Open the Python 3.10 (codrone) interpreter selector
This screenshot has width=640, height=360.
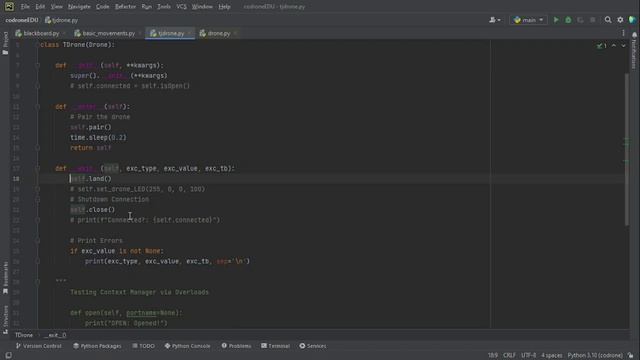(x=595, y=356)
